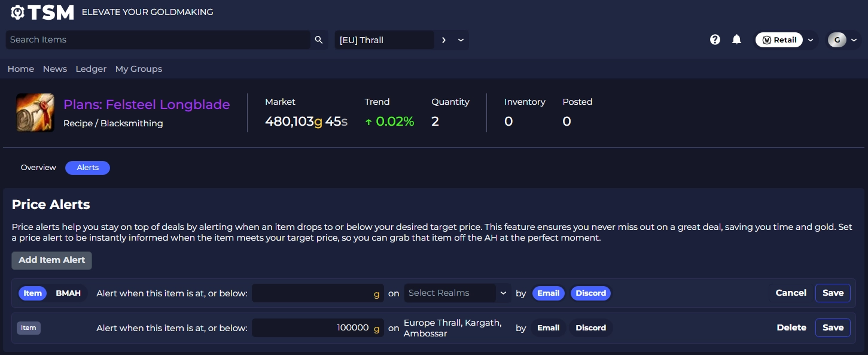Save the new price alert
This screenshot has width=868, height=355.
[833, 293]
